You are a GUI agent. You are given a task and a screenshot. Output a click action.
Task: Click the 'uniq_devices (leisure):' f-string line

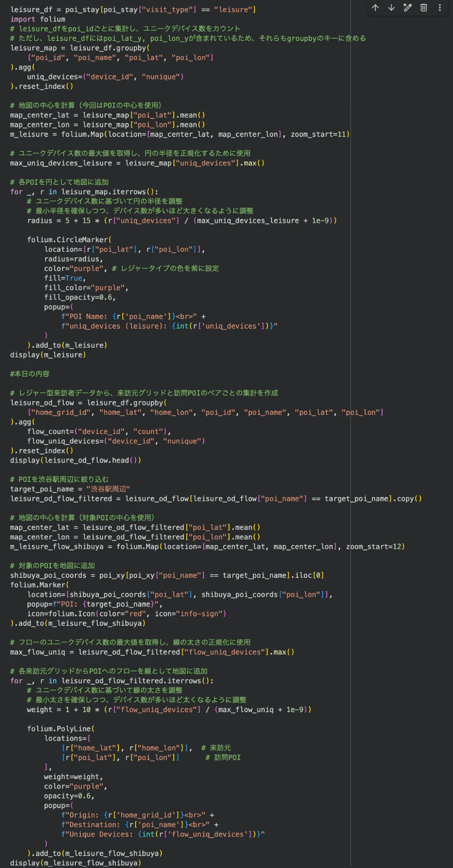[x=169, y=326]
